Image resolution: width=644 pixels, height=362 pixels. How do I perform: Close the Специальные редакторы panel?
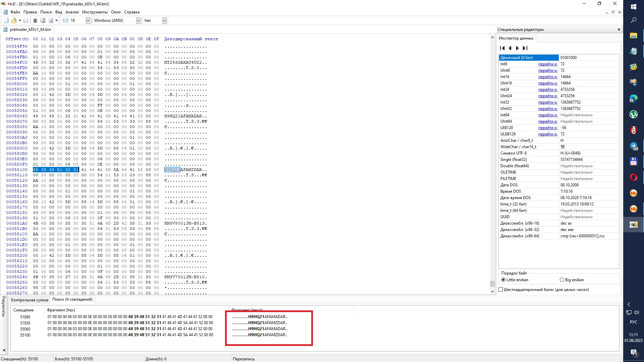point(619,29)
